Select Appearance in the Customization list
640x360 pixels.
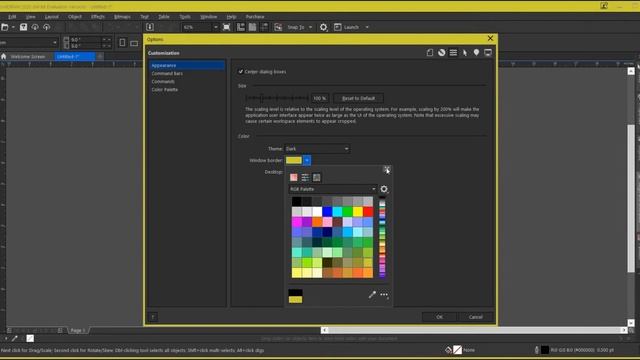187,65
